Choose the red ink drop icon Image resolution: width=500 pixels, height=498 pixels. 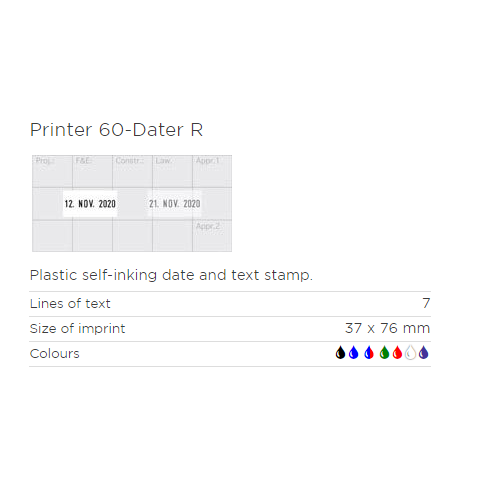397,353
